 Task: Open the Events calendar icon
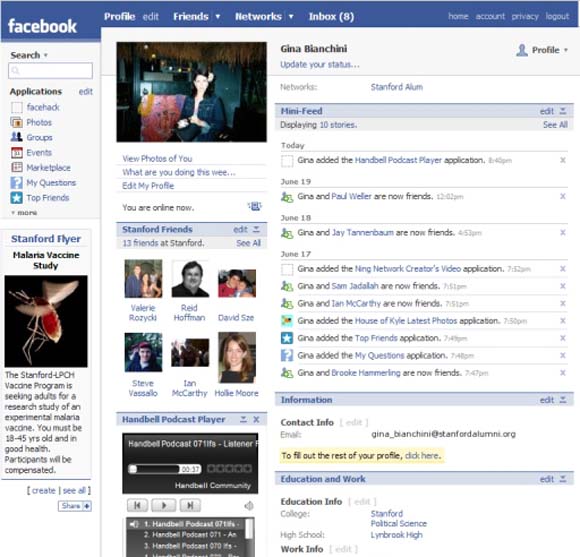point(17,152)
